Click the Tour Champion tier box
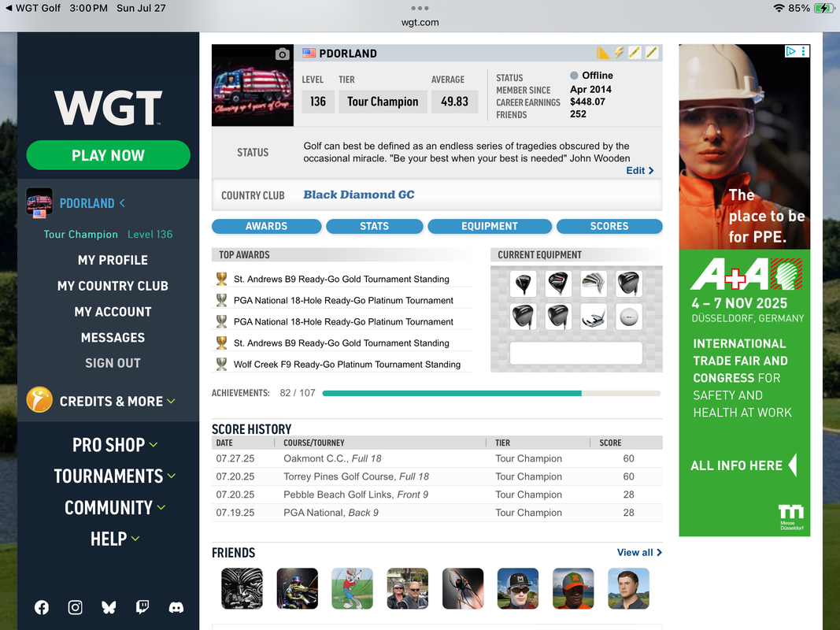840x630 pixels. (383, 102)
